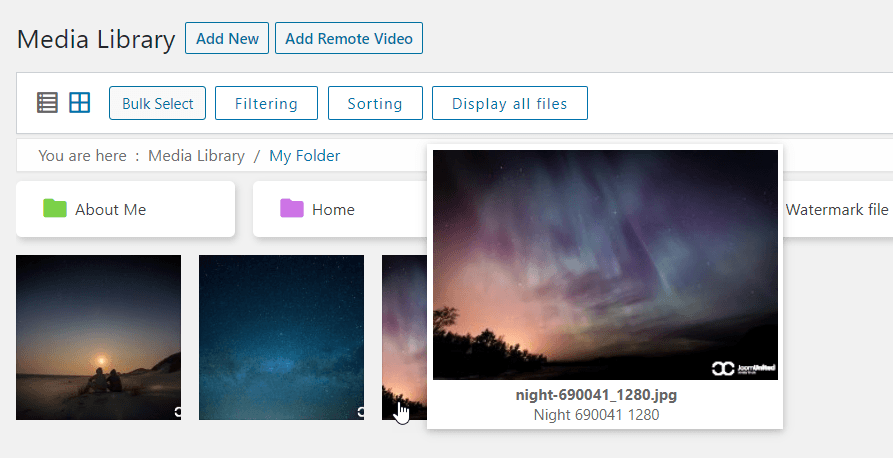Toggle Display all files
The image size is (893, 458).
(509, 103)
